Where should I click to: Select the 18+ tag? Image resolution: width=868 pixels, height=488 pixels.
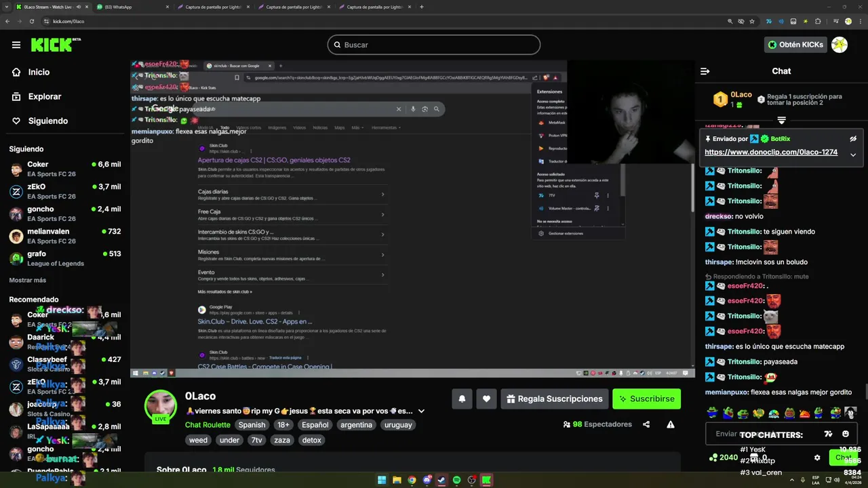pyautogui.click(x=283, y=425)
